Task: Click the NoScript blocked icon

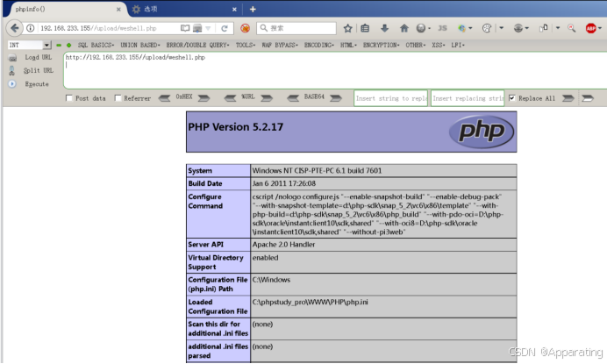Action: pos(245,28)
